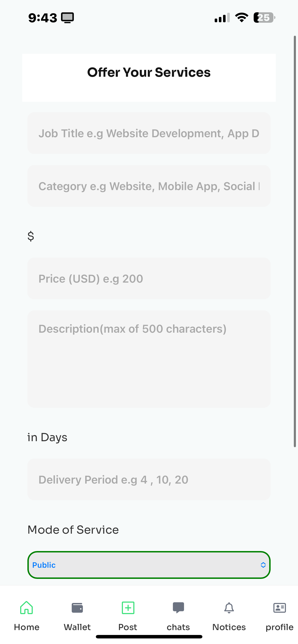Click the Category input field
Viewport: 298px width, 644px height.
[x=149, y=186]
